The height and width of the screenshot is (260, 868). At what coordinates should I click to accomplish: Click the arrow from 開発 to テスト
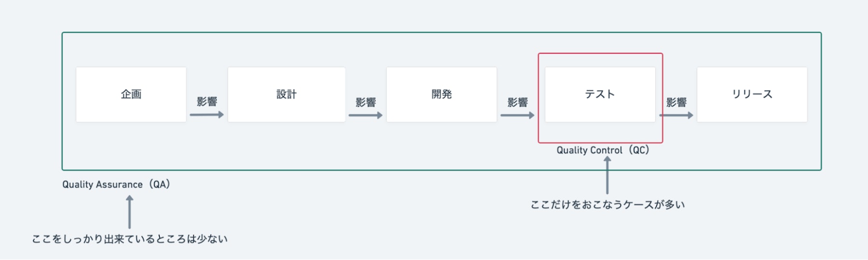coord(517,115)
